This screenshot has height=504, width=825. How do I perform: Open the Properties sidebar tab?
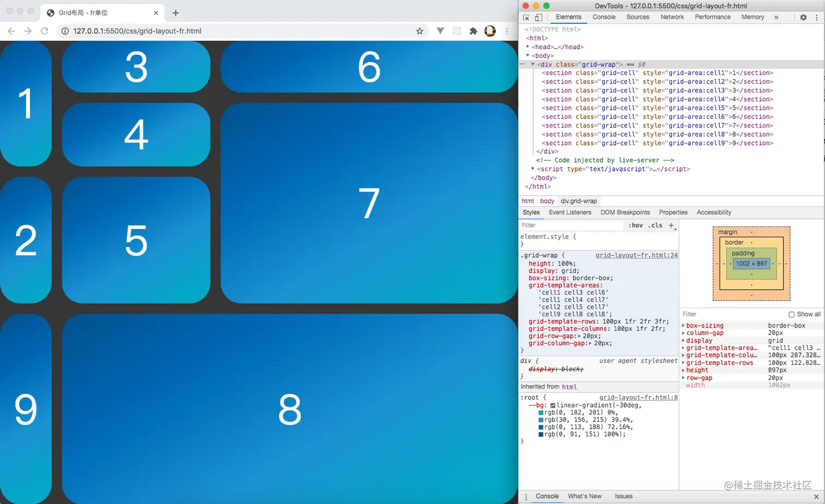[x=673, y=213]
